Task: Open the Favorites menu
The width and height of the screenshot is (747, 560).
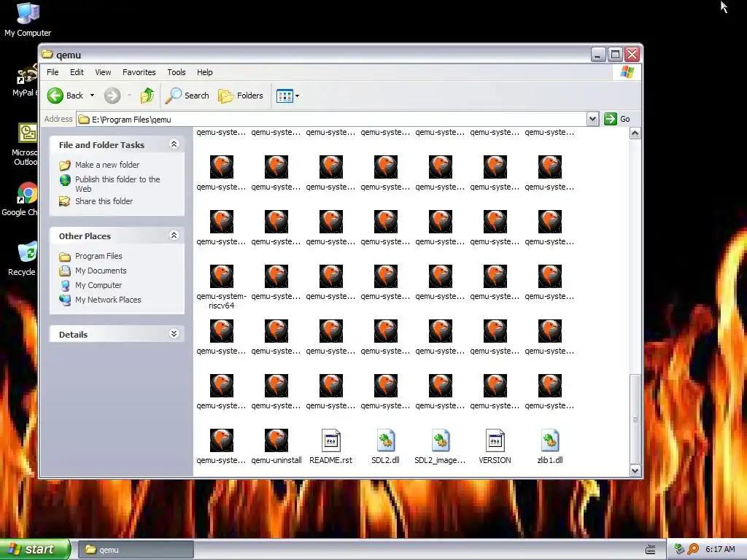Action: click(x=139, y=72)
